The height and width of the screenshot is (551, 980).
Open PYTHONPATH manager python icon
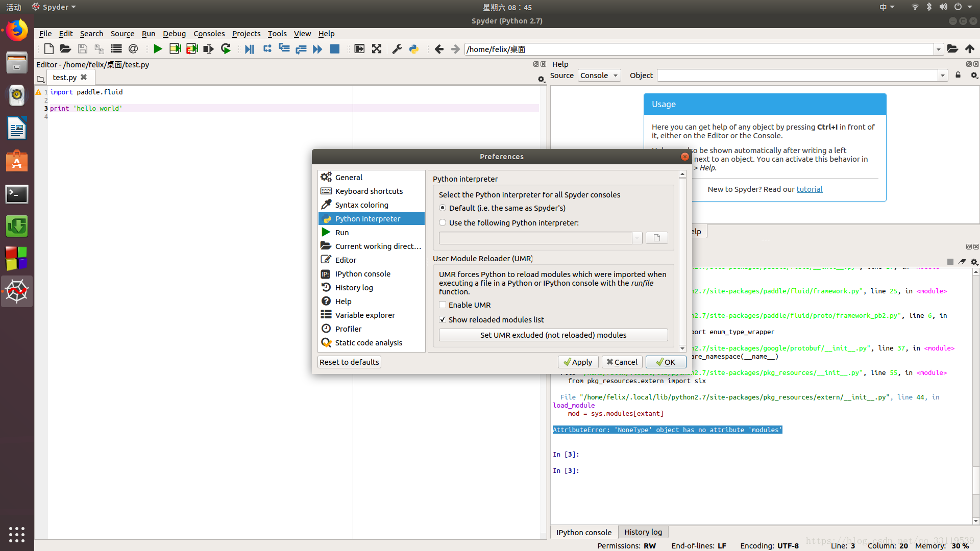(414, 49)
